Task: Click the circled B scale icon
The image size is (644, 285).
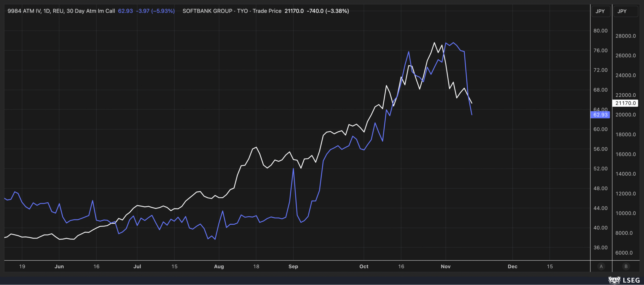Action: point(626,266)
